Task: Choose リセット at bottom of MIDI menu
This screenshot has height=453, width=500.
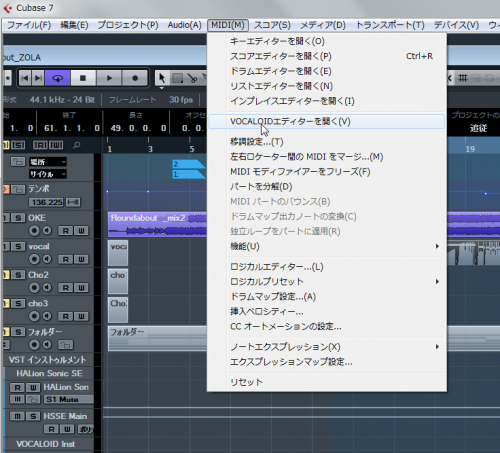Action: point(326,382)
